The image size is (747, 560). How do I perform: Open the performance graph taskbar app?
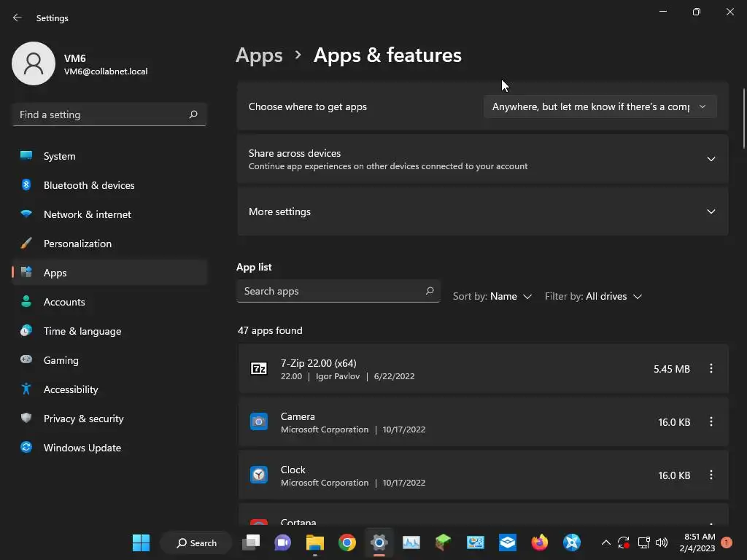(x=411, y=542)
